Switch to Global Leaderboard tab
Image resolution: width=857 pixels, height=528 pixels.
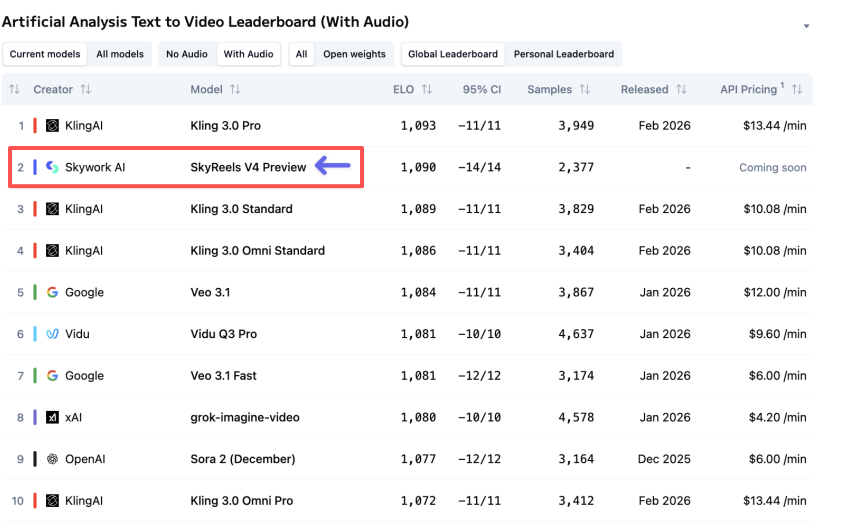(x=453, y=54)
